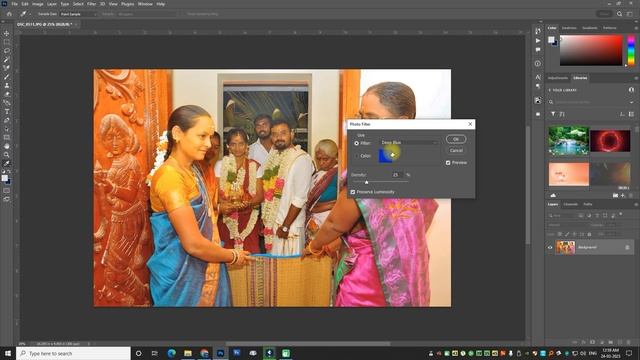Open the File menu

pos(14,4)
